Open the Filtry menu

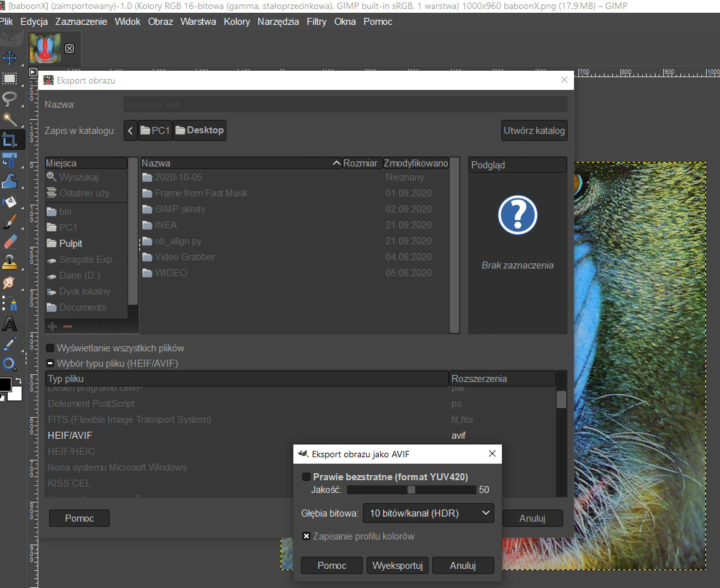coord(316,22)
